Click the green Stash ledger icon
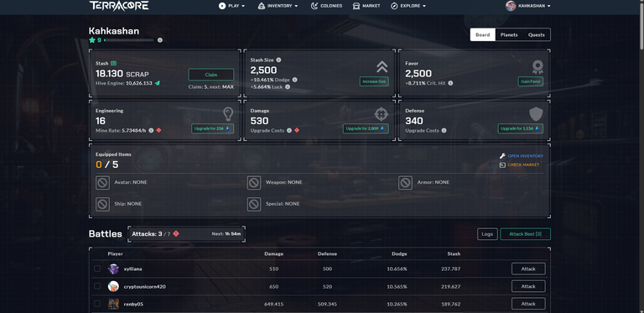The width and height of the screenshot is (644, 313). pos(113,63)
